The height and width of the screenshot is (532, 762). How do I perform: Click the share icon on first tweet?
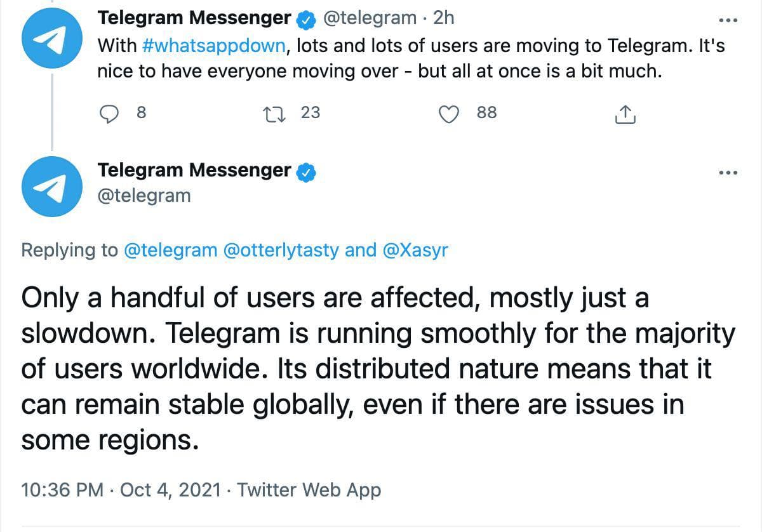pos(625,114)
